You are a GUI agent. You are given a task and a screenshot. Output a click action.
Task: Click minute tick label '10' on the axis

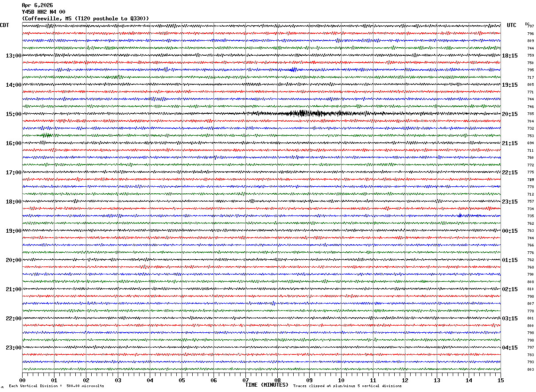click(x=341, y=380)
